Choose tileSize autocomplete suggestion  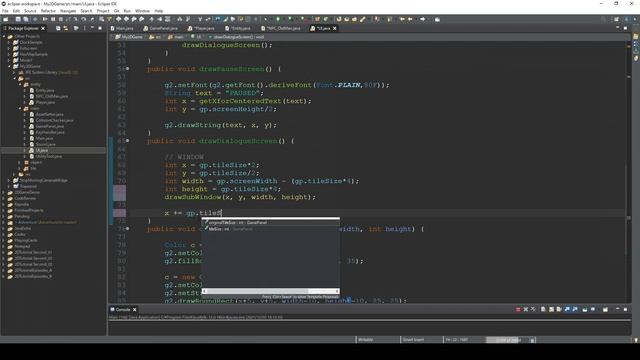tap(271, 229)
